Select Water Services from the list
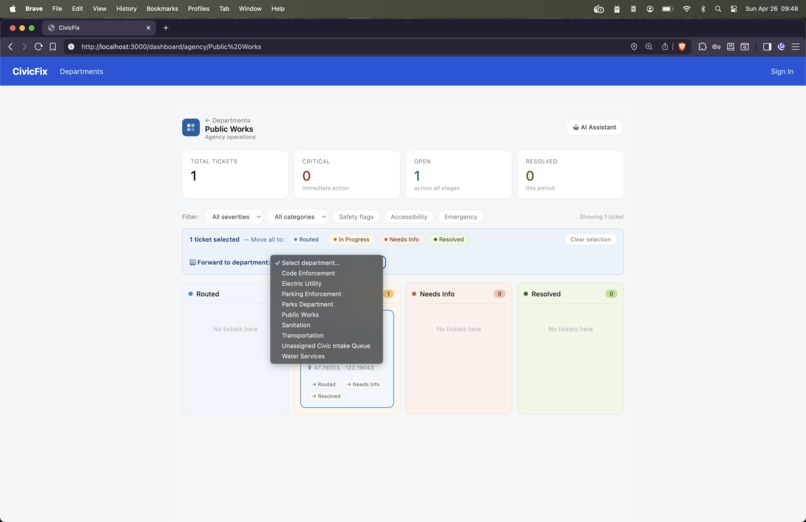Screen dimensions: 806x522 pos(326,356)
